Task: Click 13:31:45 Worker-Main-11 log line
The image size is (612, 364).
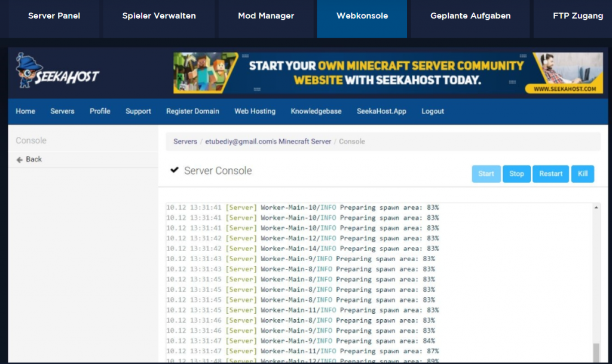Action: tap(302, 310)
